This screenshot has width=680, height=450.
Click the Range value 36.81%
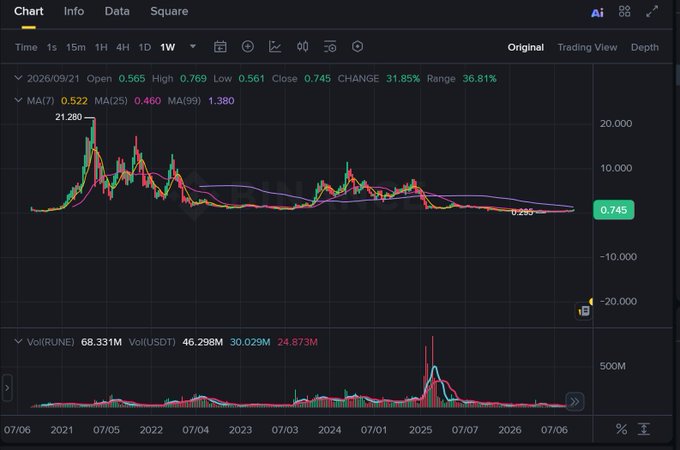point(479,78)
